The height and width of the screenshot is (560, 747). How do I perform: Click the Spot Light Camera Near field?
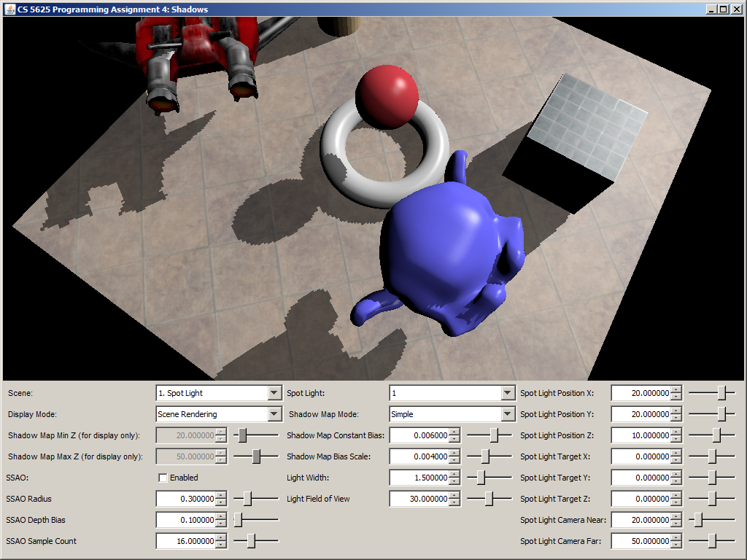pyautogui.click(x=640, y=520)
